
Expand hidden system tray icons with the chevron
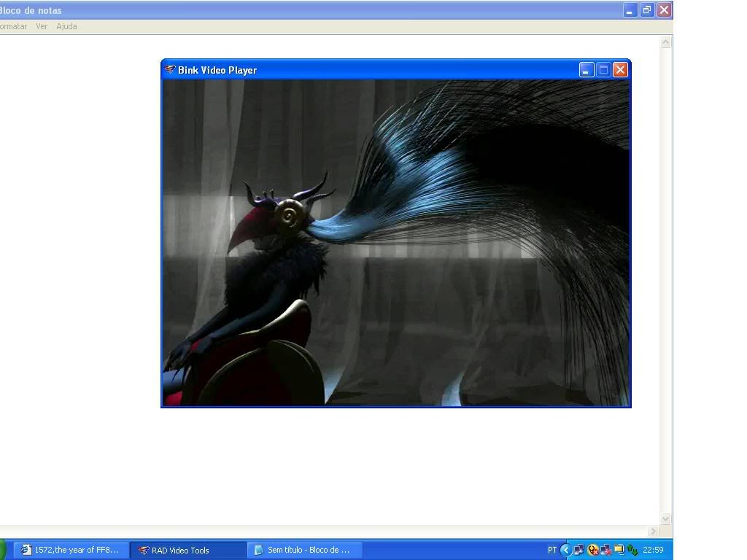(x=565, y=550)
